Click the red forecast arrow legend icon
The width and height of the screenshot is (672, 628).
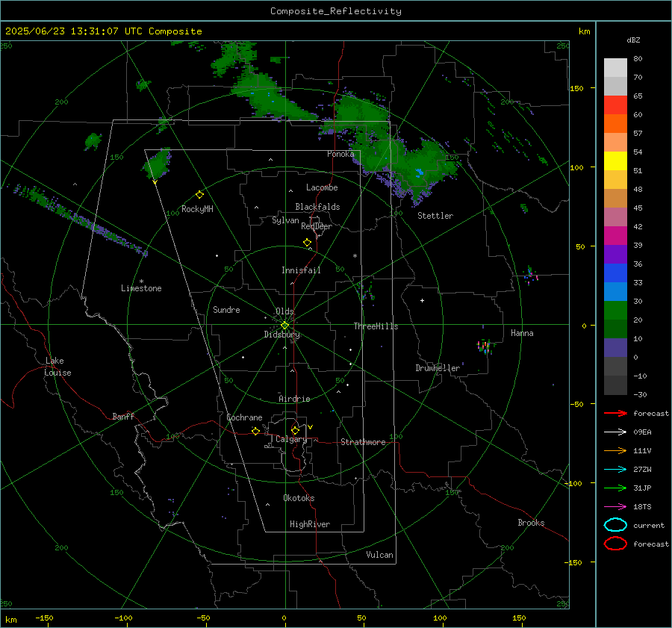(615, 413)
